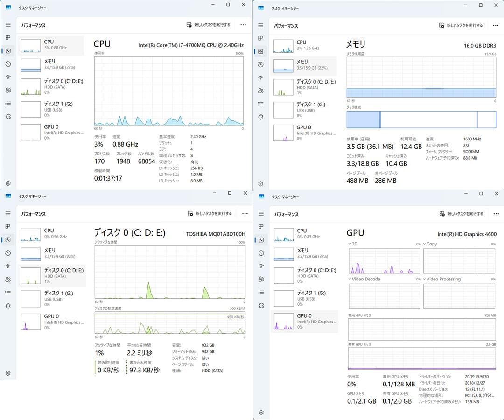The height and width of the screenshot is (420, 504).
Task: Select GPU 0 entry in CPU window list
Action: click(x=51, y=132)
